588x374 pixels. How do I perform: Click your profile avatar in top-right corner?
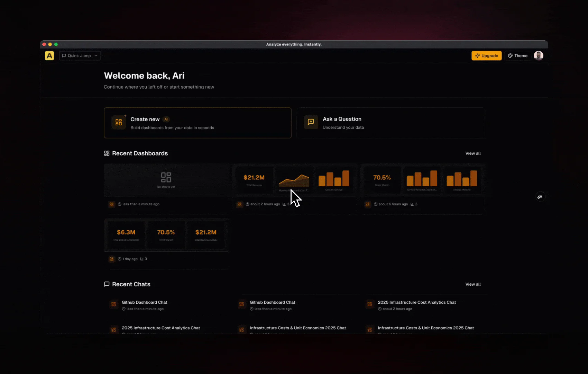point(539,55)
